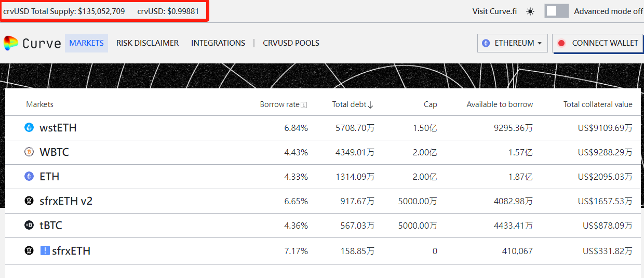Open the ETHEREUM network dropdown
Viewport: 644px width, 278px height.
pyautogui.click(x=512, y=43)
